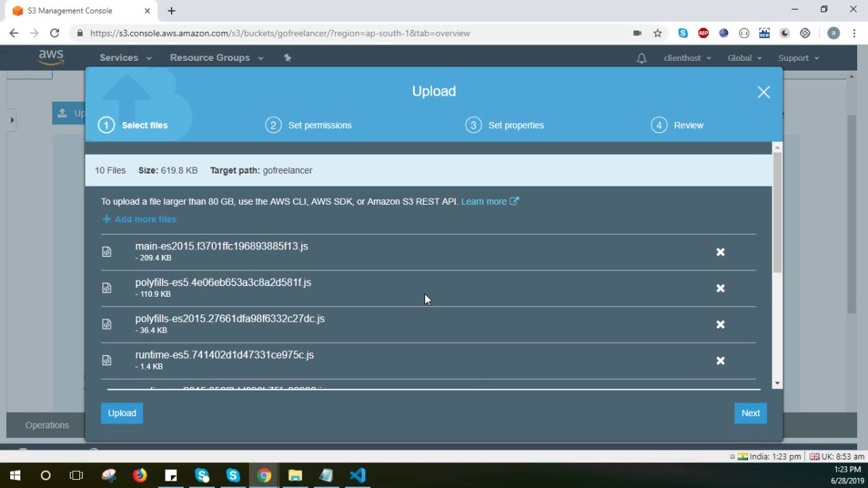
Task: Remove polyfills-es2015.27661dfa98f6332c27dc.js from the upload list
Action: (x=720, y=325)
